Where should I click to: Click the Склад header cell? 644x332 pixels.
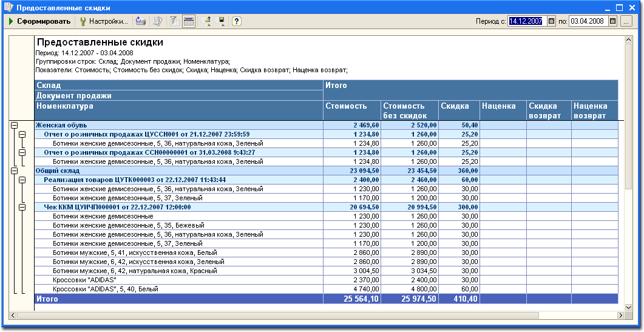point(178,86)
